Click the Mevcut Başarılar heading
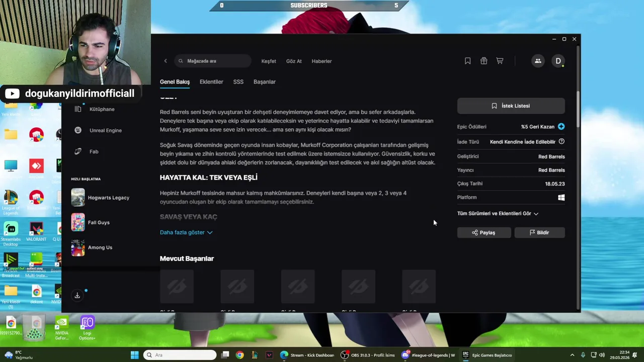The height and width of the screenshot is (362, 644). tap(187, 258)
